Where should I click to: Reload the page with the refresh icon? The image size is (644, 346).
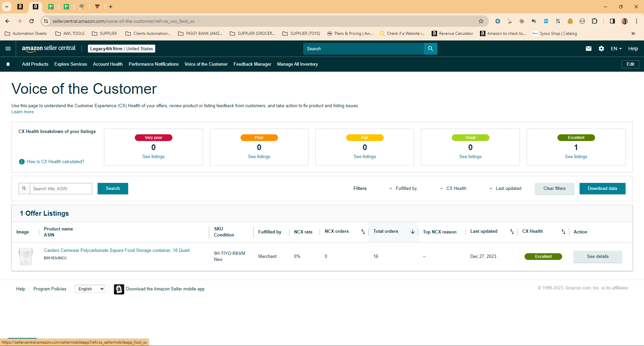pyautogui.click(x=32, y=21)
